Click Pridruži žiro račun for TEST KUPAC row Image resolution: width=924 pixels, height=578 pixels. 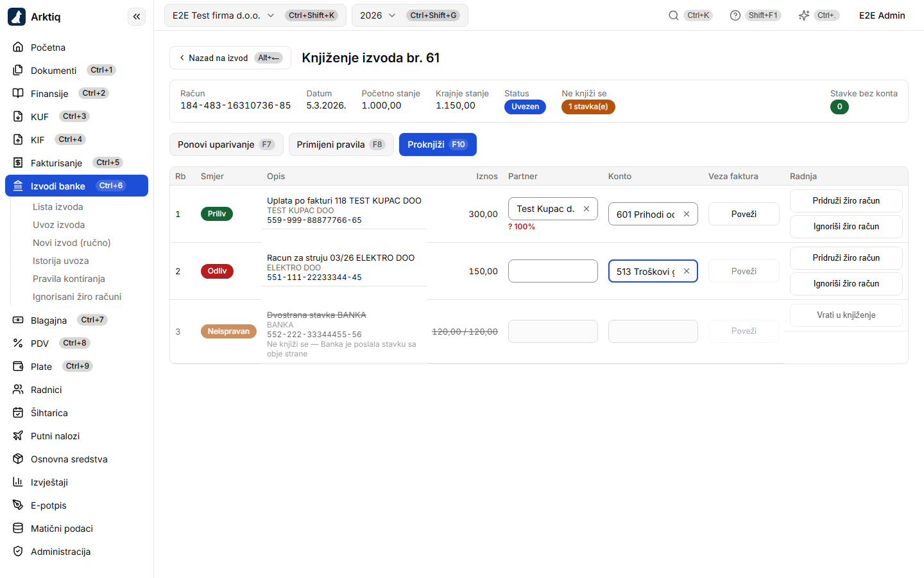tap(846, 200)
